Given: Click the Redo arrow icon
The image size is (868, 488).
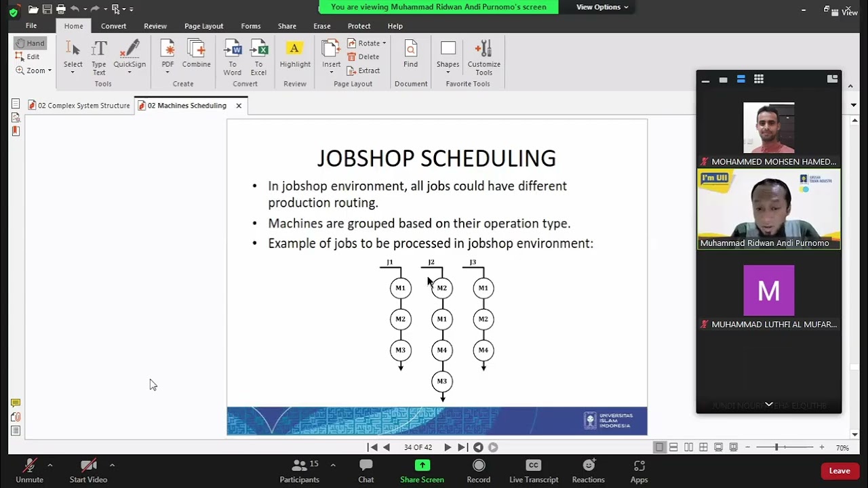Looking at the screenshot, I should click(95, 9).
